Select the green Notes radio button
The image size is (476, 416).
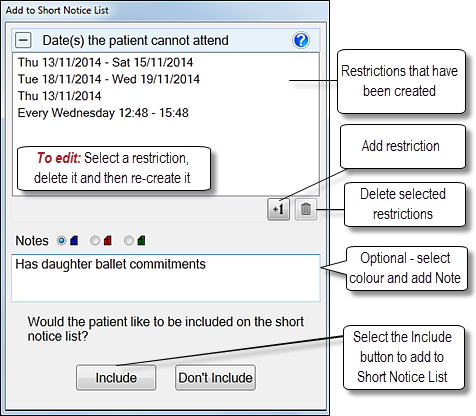point(129,240)
